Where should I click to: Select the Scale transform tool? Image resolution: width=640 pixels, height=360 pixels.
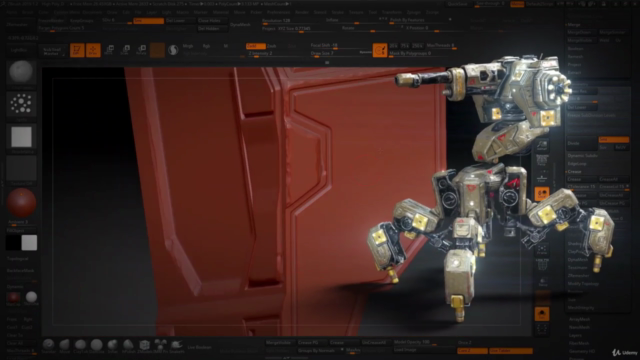pyautogui.click(x=126, y=50)
